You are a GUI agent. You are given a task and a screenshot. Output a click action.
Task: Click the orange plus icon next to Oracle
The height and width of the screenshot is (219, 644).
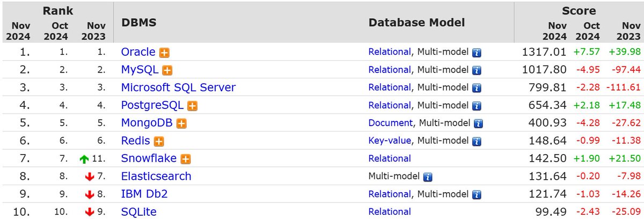click(164, 53)
